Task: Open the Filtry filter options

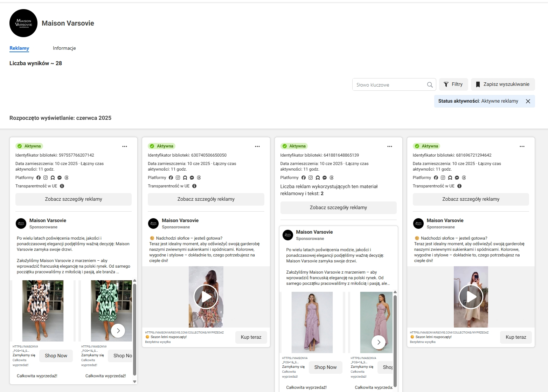Action: tap(453, 84)
